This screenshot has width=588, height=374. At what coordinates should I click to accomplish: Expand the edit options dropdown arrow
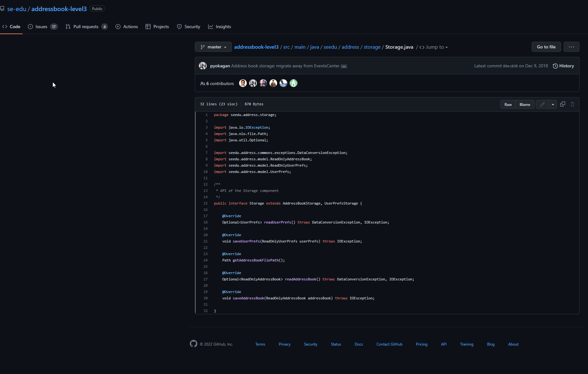553,104
